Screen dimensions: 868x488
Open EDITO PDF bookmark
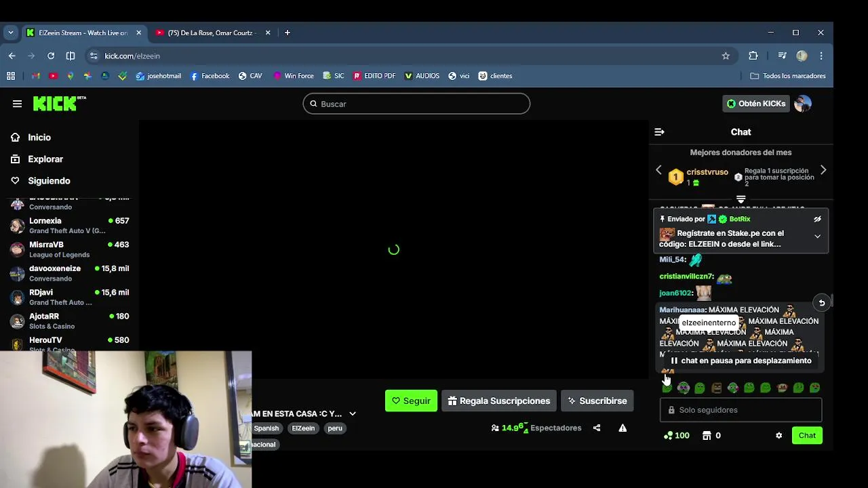click(x=374, y=76)
